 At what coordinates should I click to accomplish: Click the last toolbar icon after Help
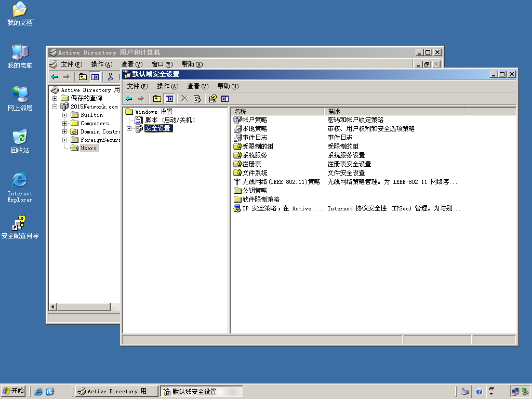(225, 99)
